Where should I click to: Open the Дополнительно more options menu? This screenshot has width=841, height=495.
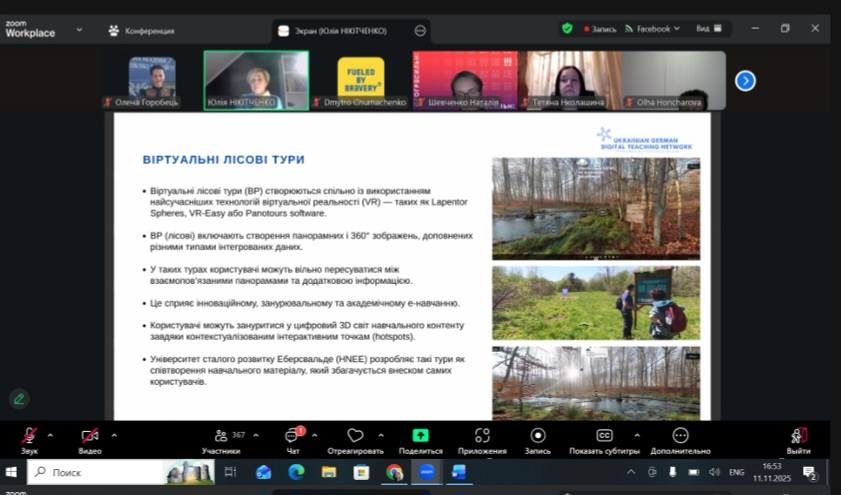pyautogui.click(x=680, y=436)
